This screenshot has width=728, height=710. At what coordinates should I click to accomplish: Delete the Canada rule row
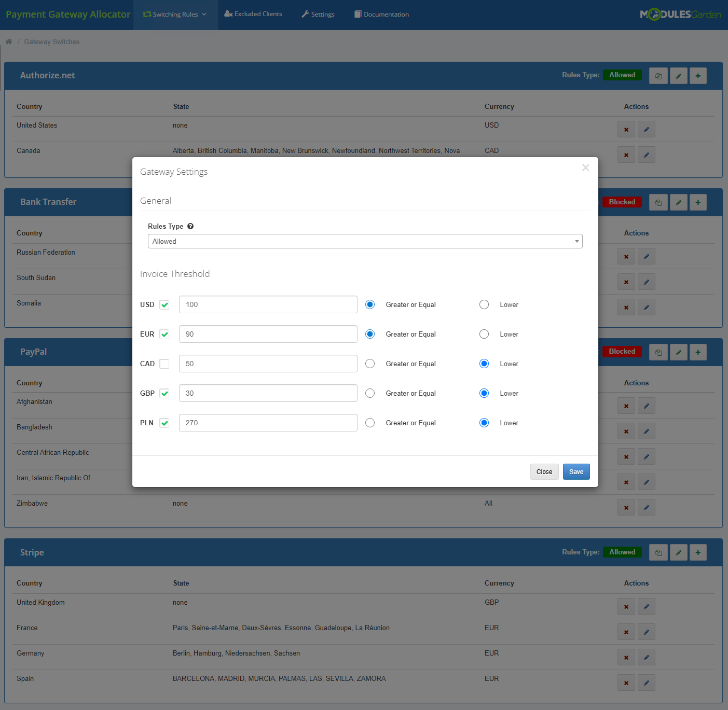pyautogui.click(x=626, y=155)
